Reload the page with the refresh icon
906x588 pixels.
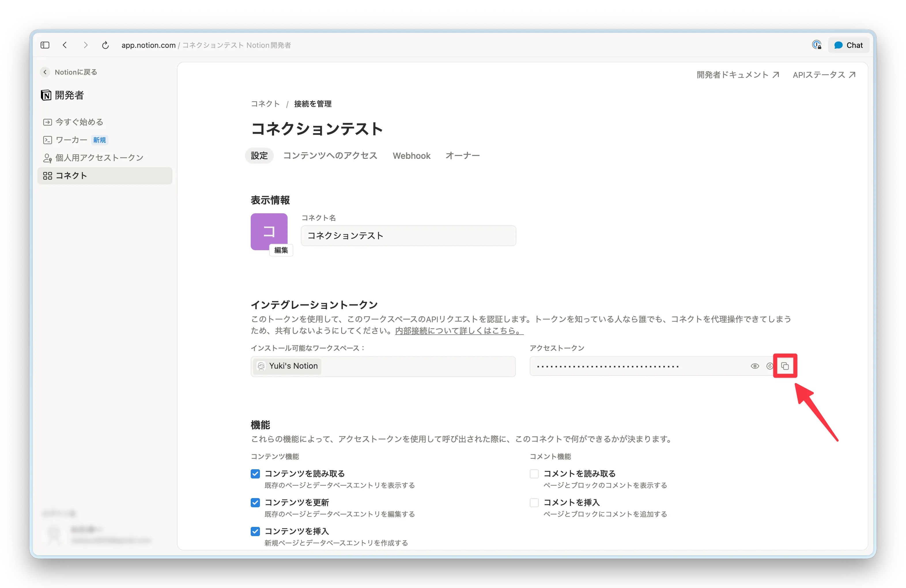tap(105, 45)
